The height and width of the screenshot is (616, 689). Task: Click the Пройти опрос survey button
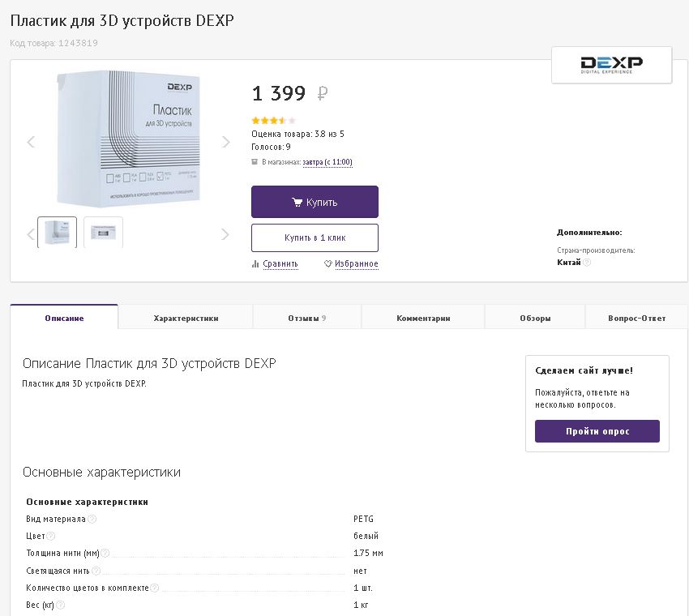[597, 431]
